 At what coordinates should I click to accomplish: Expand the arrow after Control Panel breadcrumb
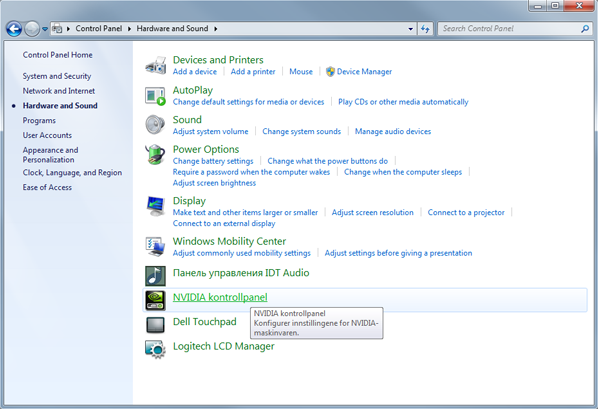[129, 29]
